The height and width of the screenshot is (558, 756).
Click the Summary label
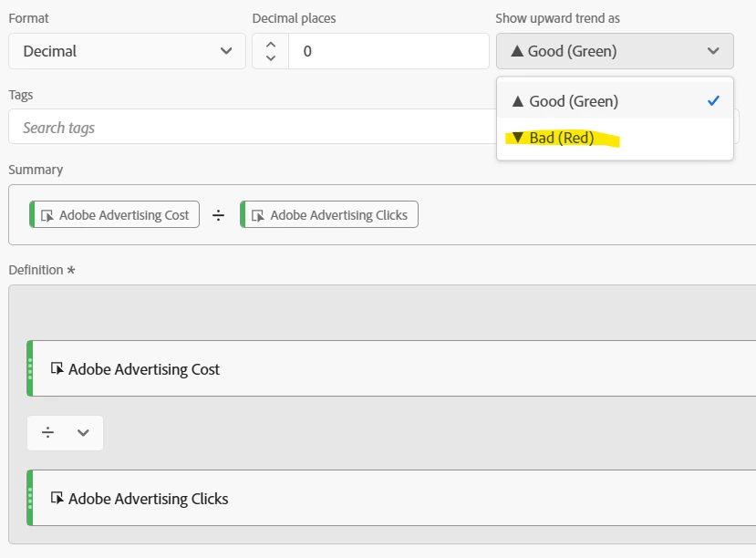(36, 170)
